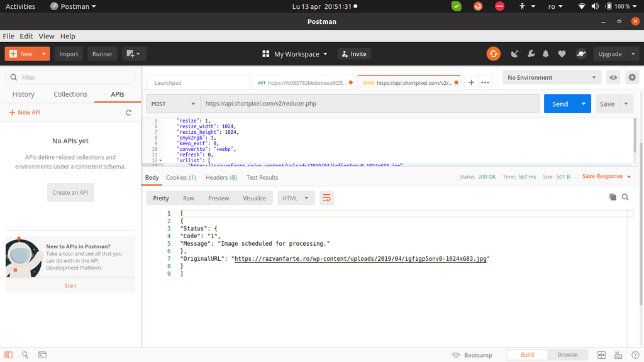The width and height of the screenshot is (644, 362).
Task: Open the HTML response format dropdown
Action: point(296,198)
